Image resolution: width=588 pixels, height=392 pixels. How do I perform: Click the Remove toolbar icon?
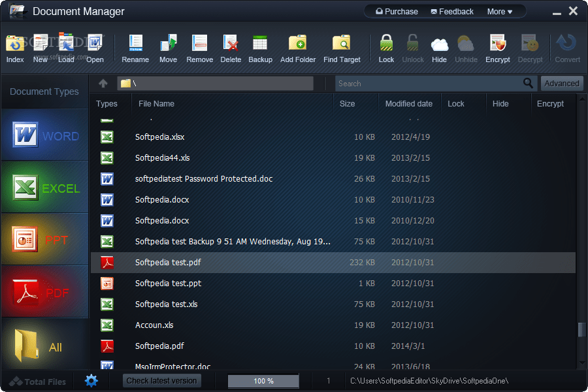click(x=199, y=42)
